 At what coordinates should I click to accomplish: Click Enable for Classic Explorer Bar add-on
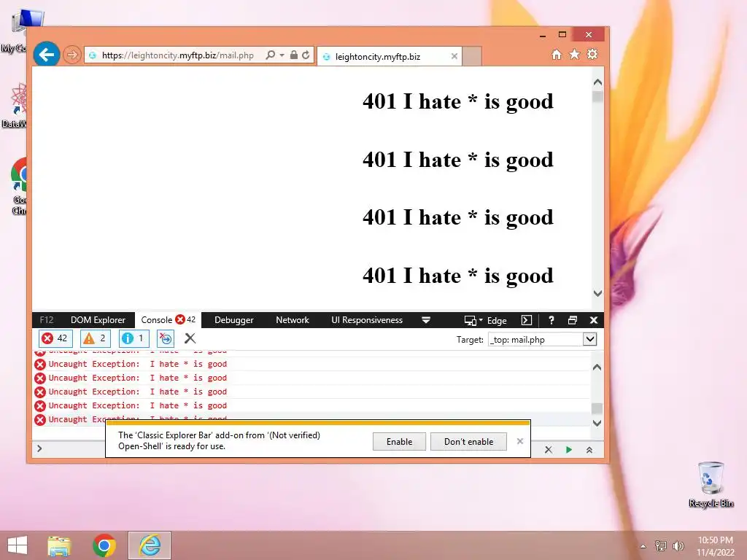(399, 441)
